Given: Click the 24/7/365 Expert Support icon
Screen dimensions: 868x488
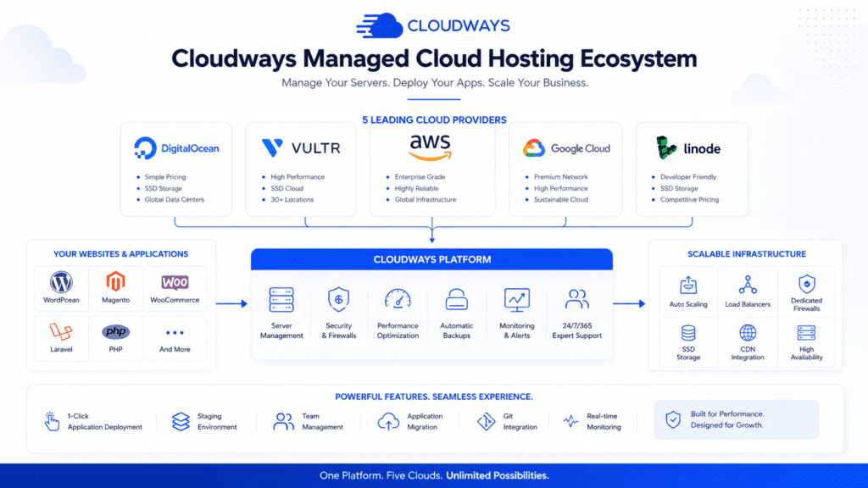Looking at the screenshot, I should [576, 299].
